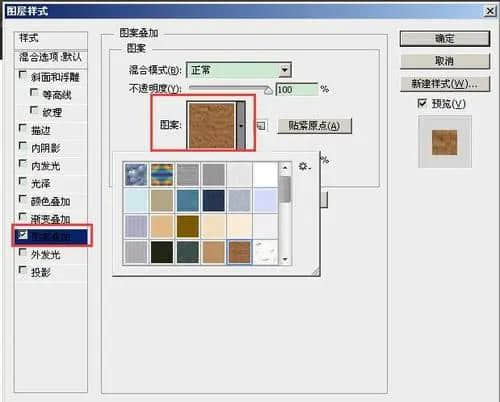This screenshot has height=402, width=500.
Task: Uncheck the highlighted pattern overlay checkbox
Action: pos(23,235)
